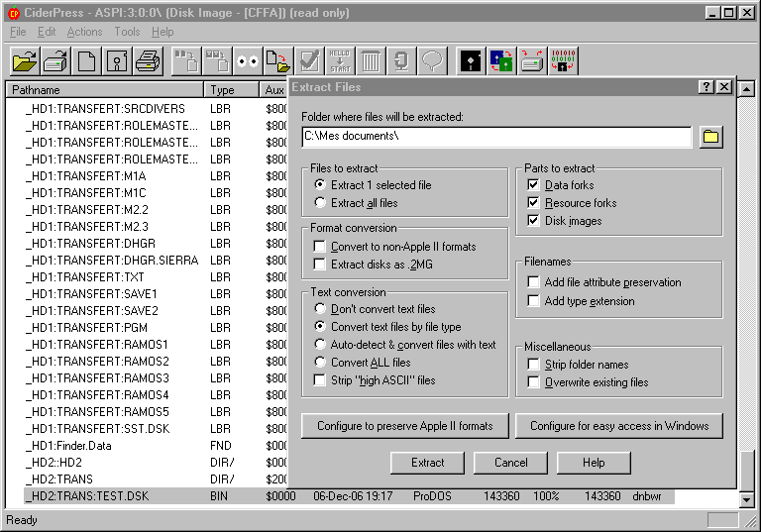Sort by the Type column header
The image size is (761, 532).
click(x=232, y=90)
